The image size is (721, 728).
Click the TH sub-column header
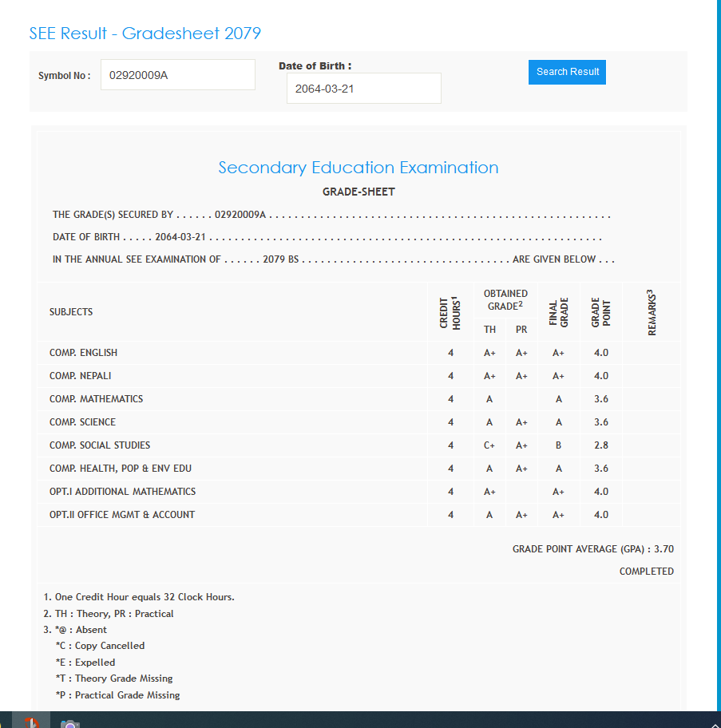[x=489, y=329]
